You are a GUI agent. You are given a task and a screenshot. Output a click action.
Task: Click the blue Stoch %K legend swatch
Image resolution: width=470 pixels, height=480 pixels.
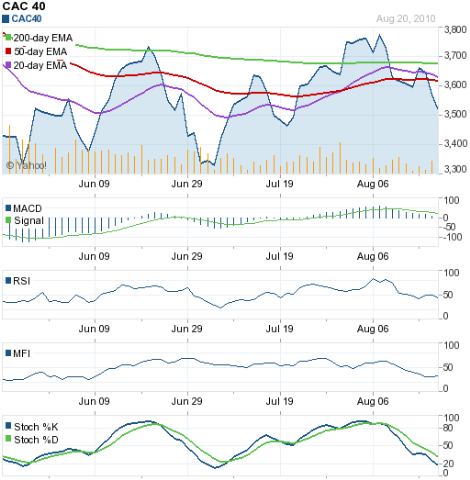[x=8, y=426]
